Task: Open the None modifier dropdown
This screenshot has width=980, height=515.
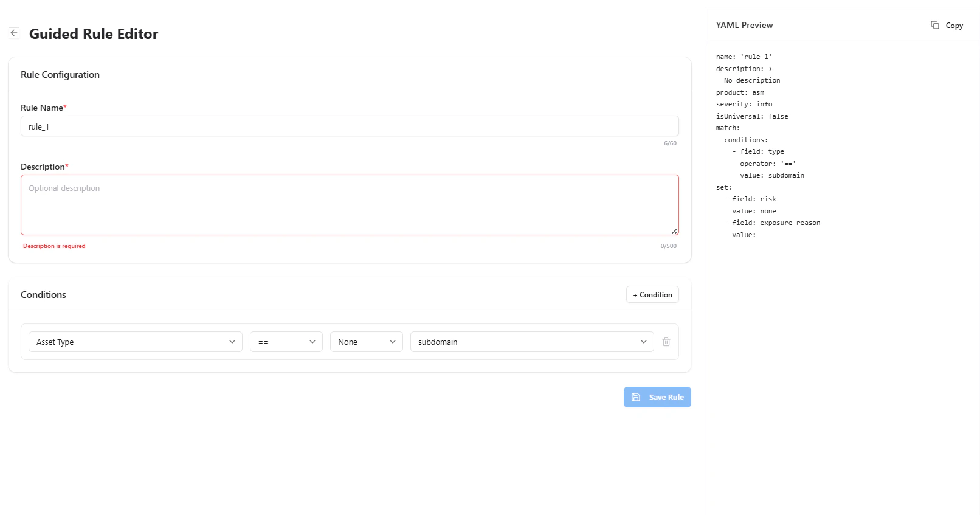Action: click(x=367, y=342)
